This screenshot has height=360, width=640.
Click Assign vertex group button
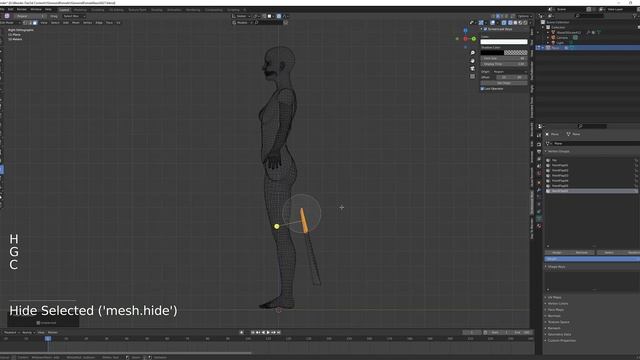pyautogui.click(x=556, y=253)
